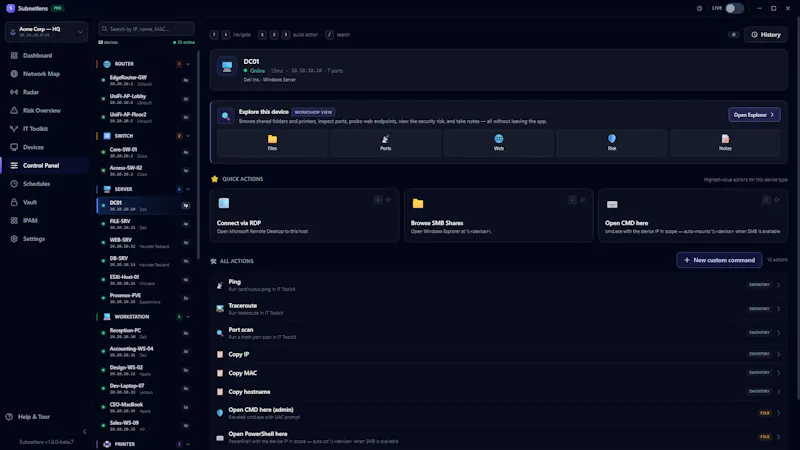Favorite the Browse SMB Shares star

pyautogui.click(x=583, y=199)
